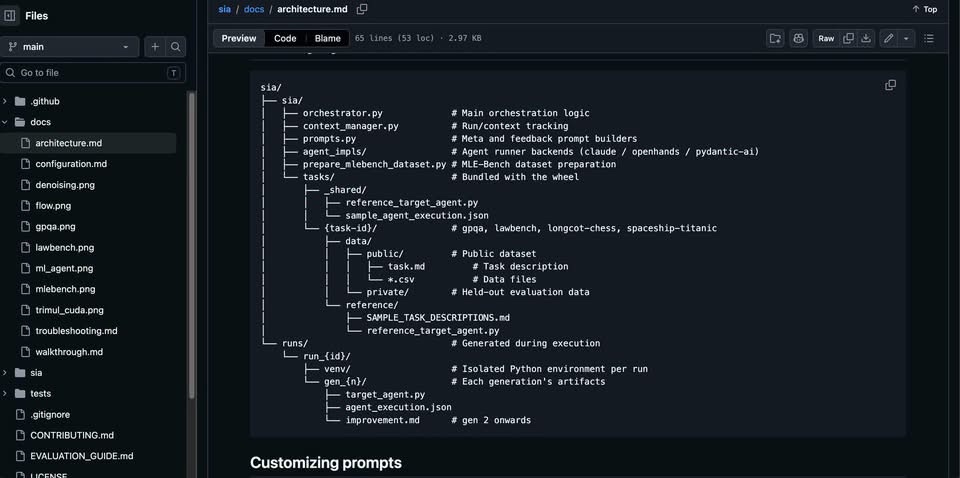Viewport: 960px width, 478px height.
Task: Collapse the file tree side panel icon
Action: click(10, 16)
